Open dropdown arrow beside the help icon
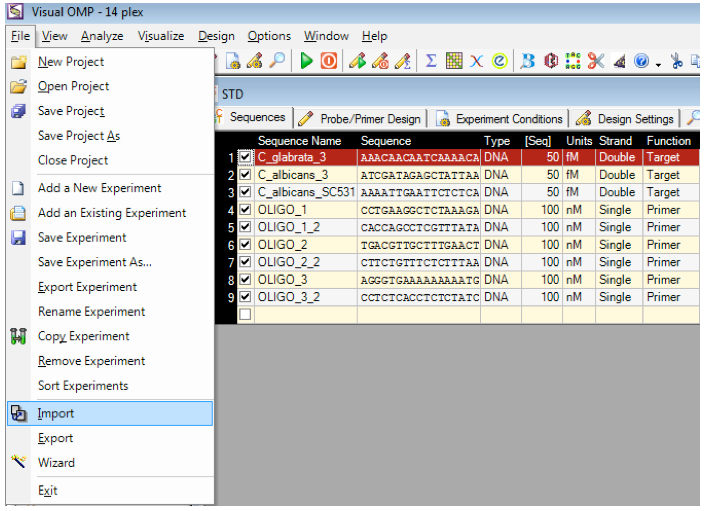705x511 pixels. 658,63
